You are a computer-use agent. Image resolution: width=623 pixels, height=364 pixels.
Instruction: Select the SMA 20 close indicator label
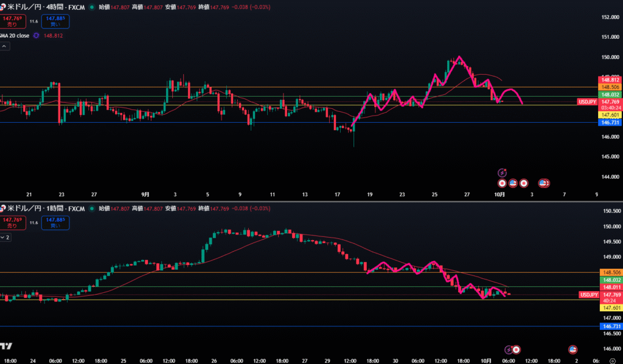click(x=15, y=36)
